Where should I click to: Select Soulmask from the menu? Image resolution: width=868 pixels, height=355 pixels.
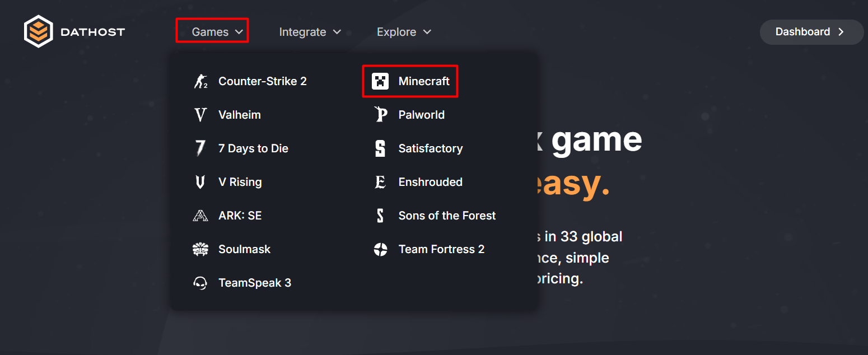tap(232, 249)
